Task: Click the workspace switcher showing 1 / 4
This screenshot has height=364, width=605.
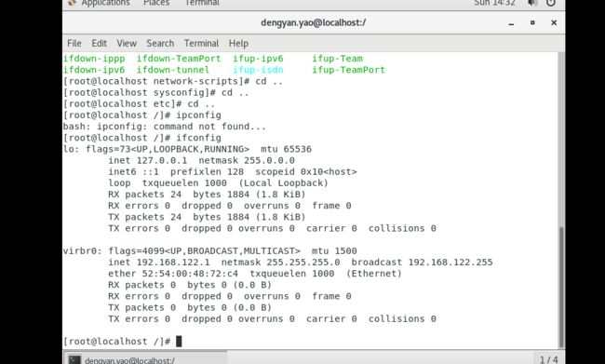Action: tap(548, 359)
